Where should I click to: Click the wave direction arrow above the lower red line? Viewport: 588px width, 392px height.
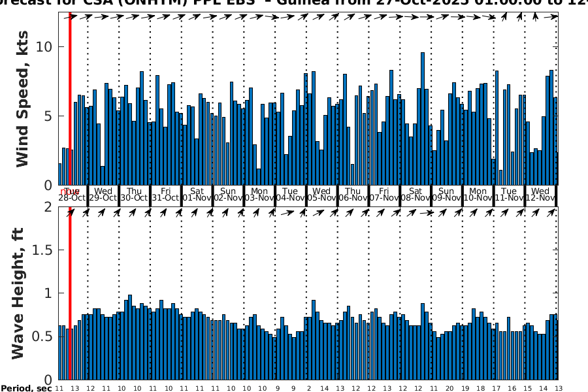click(71, 212)
